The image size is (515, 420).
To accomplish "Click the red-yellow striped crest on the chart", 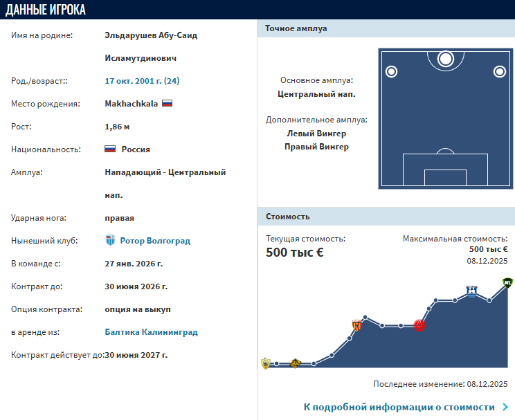I will tap(358, 326).
